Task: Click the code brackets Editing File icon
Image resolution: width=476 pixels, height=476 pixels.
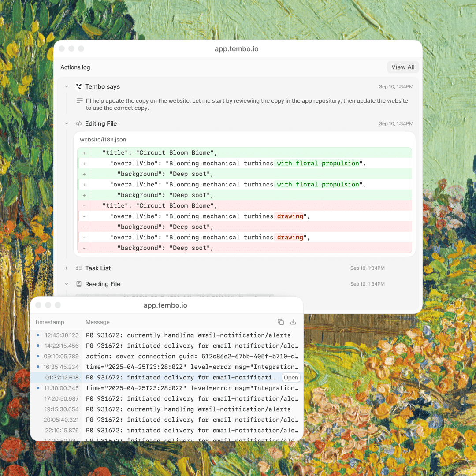Action: [x=79, y=124]
